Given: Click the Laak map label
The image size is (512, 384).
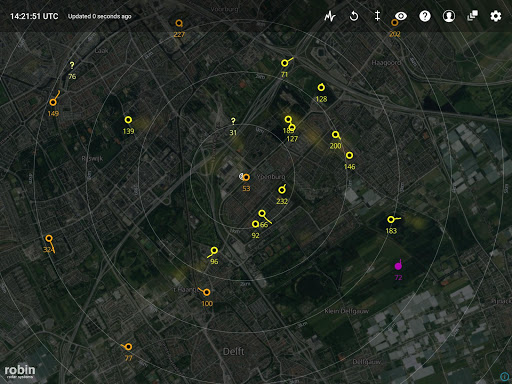Looking at the screenshot, I should pyautogui.click(x=101, y=51).
